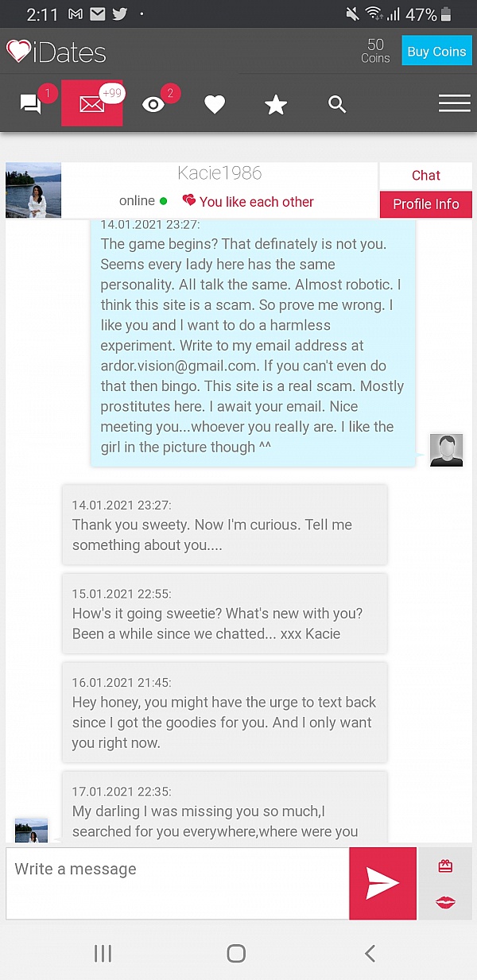Open the hamburger menu

click(455, 103)
